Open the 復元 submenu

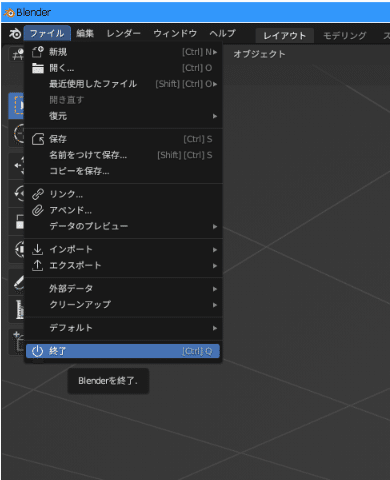coord(123,116)
